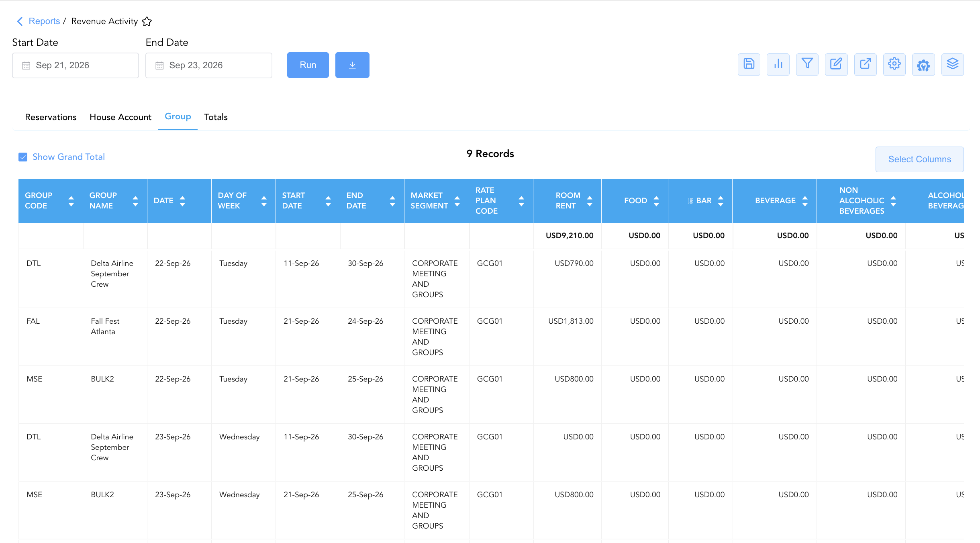
Task: Open the Totals tab
Action: [x=216, y=117]
